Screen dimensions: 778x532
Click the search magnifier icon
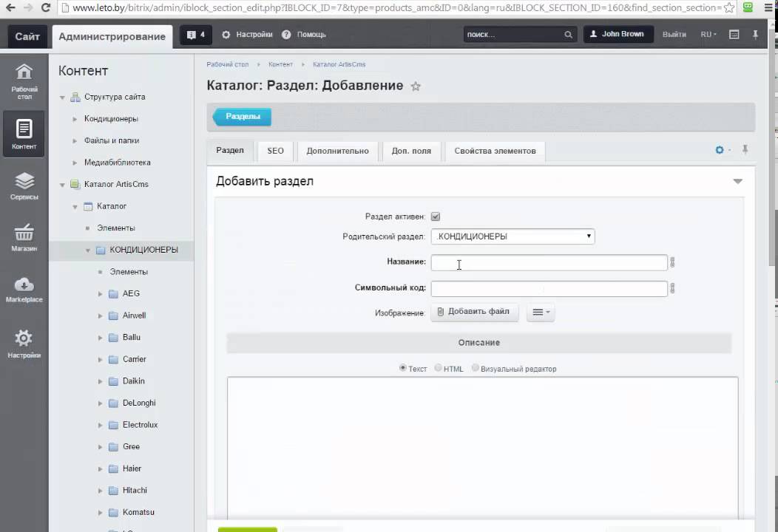[x=568, y=35]
